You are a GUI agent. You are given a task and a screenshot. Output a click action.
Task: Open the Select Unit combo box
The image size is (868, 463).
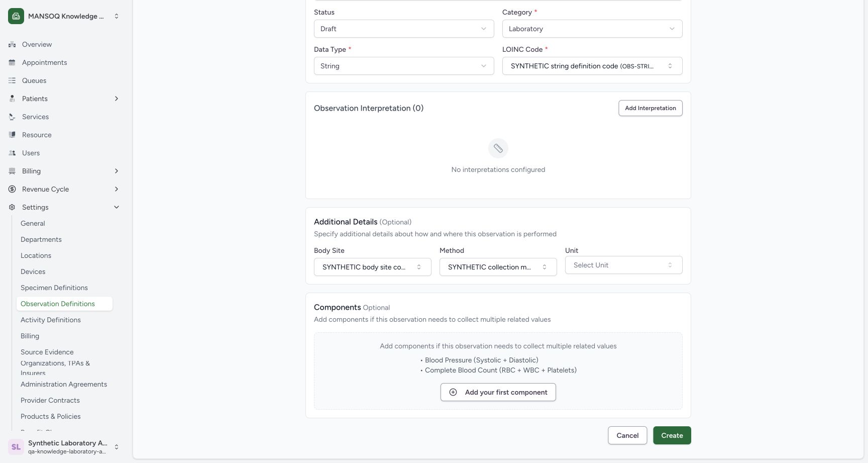coord(623,265)
